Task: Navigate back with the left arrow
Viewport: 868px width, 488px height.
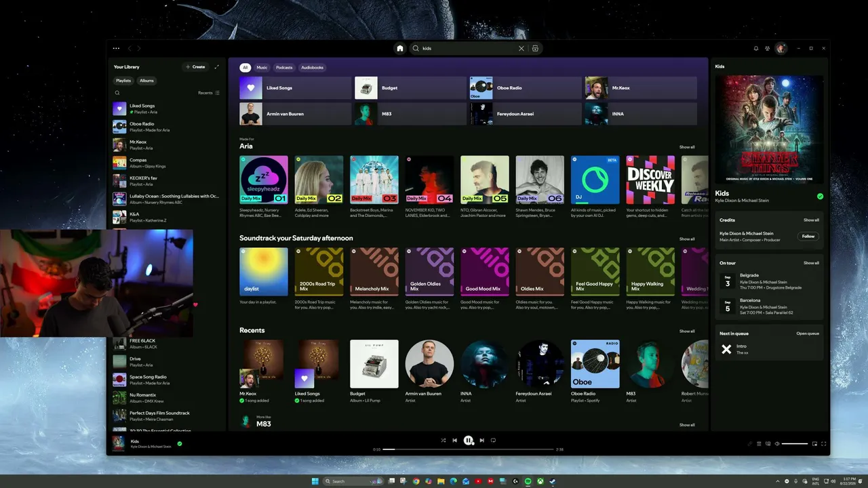Action: click(x=130, y=48)
